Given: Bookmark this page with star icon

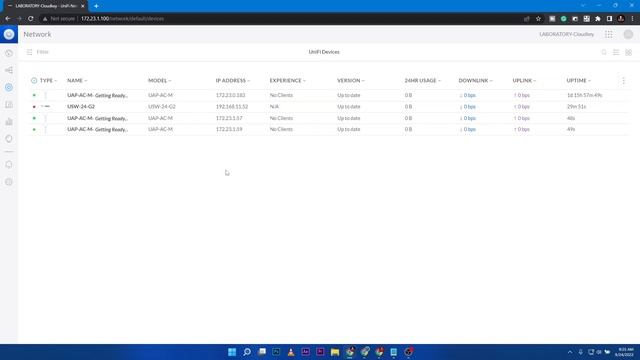Looking at the screenshot, I should 538,19.
